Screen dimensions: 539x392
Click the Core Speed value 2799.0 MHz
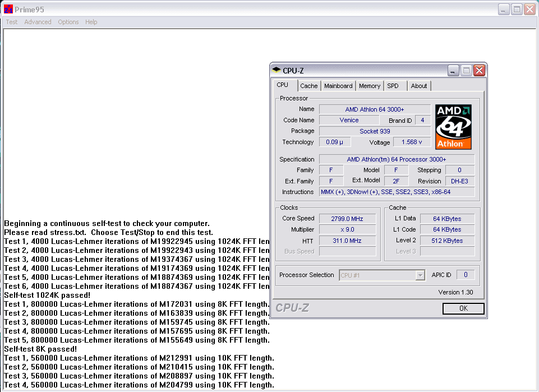click(347, 219)
